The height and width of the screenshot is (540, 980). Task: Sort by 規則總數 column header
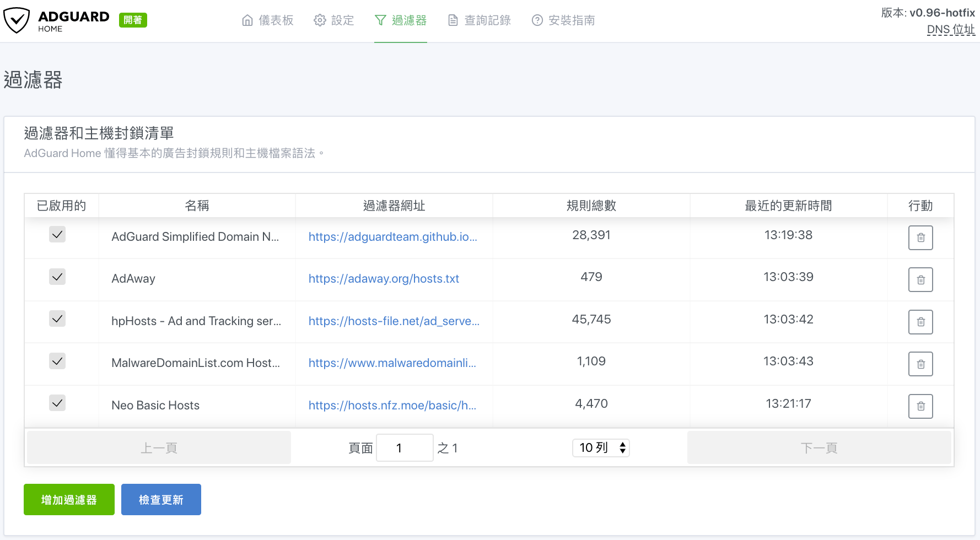[591, 206]
